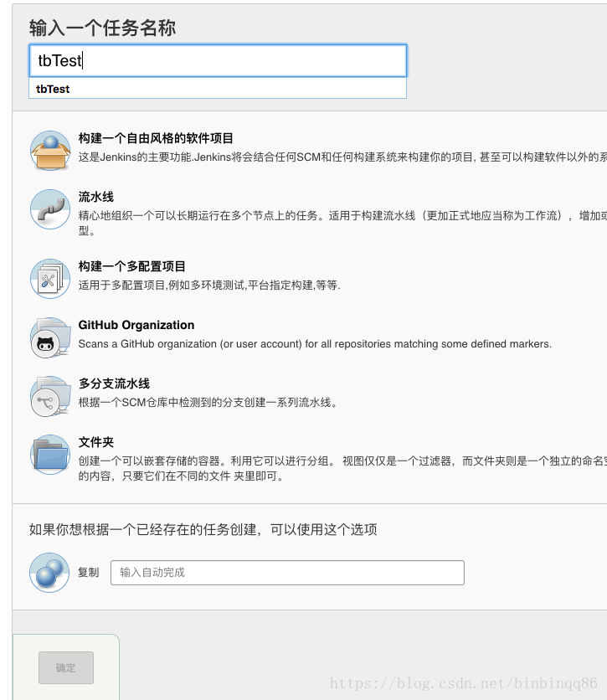Select the 文件夹 item title

click(x=96, y=442)
